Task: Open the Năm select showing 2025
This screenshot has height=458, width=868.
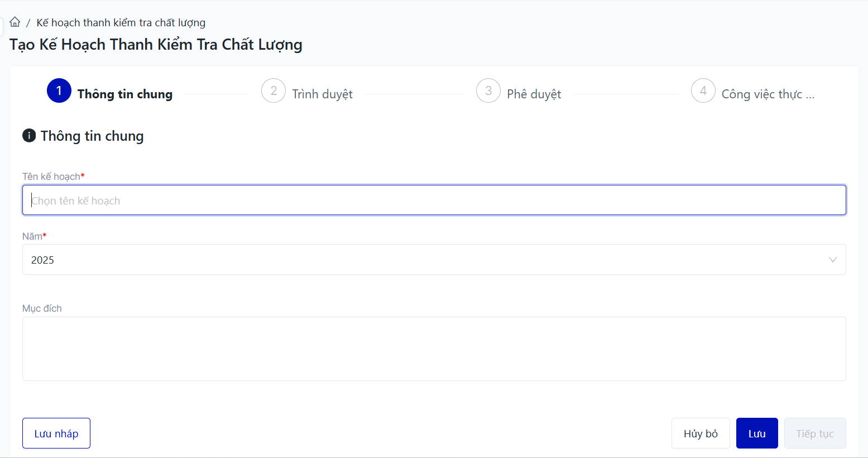Action: (424, 260)
